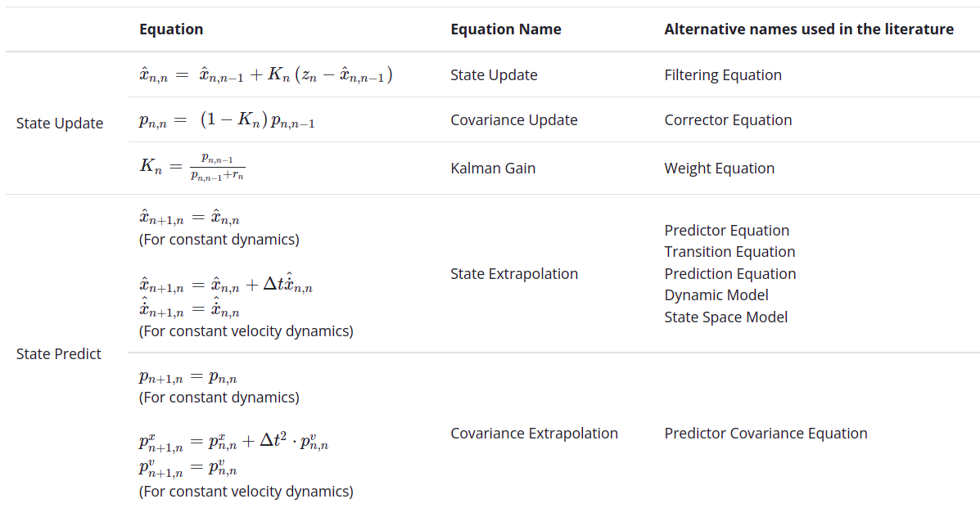This screenshot has height=517, width=980.
Task: Select the "Filtering Equation" cell text
Action: tap(722, 75)
